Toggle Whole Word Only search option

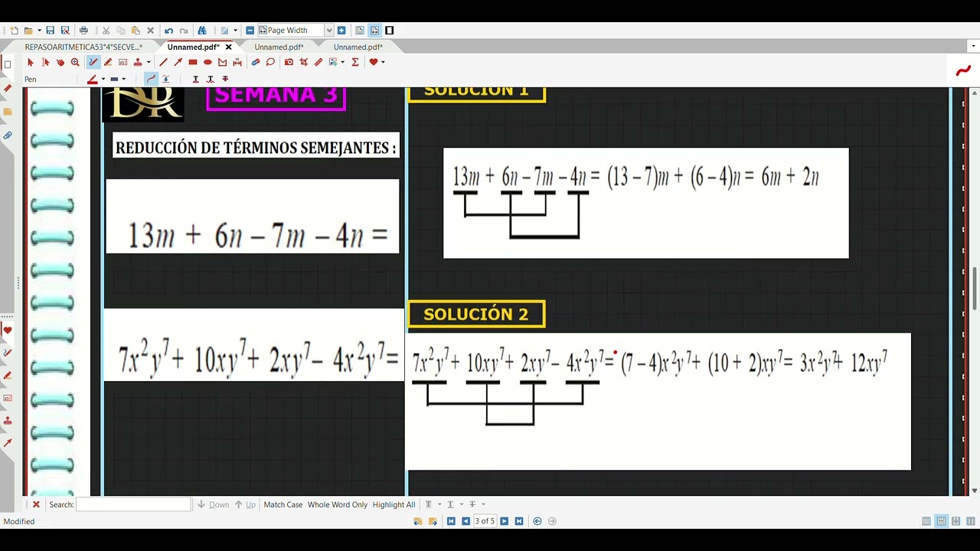338,505
